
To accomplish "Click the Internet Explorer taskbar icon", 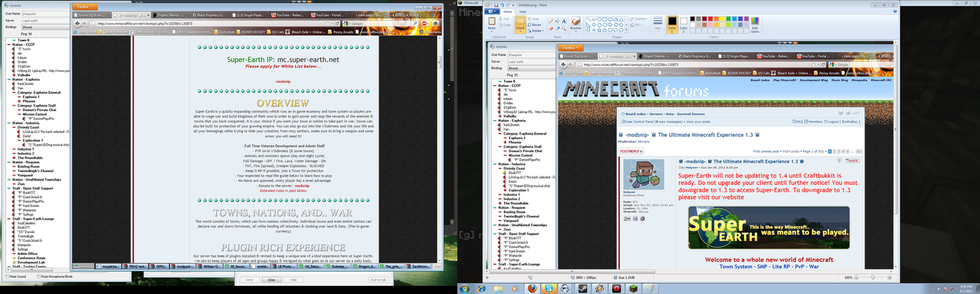I will pos(481,288).
